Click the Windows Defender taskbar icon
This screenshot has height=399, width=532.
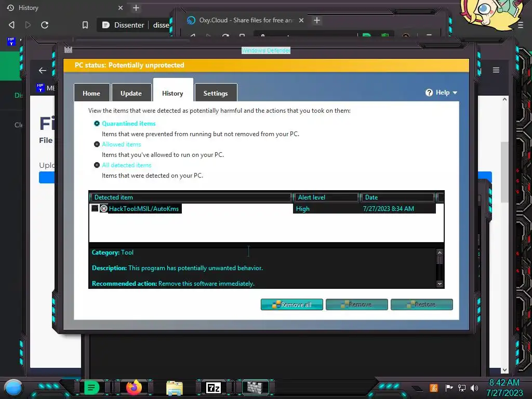click(x=255, y=387)
